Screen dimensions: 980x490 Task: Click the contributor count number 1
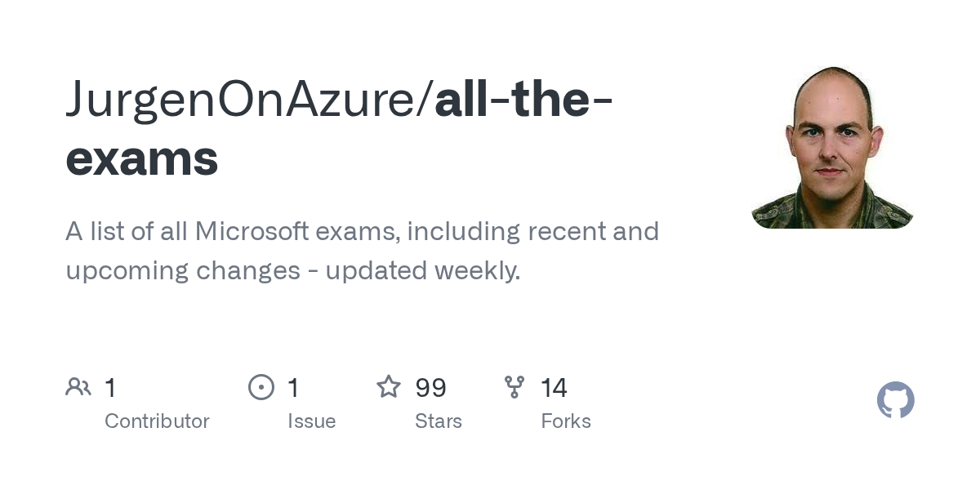[110, 387]
